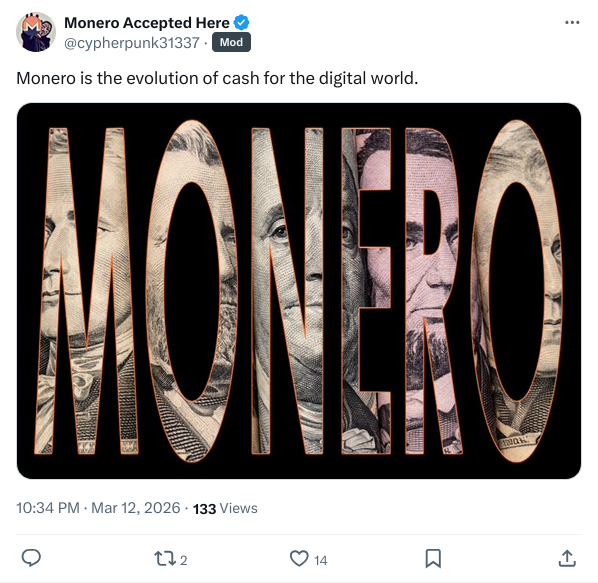The image size is (598, 583).
Task: Open the three-dot more options menu
Action: pyautogui.click(x=572, y=23)
